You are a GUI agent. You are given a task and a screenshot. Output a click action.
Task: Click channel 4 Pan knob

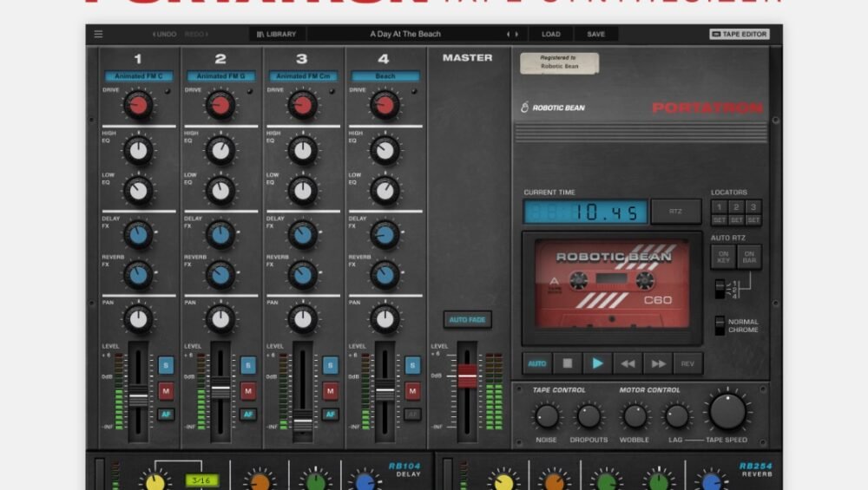point(385,318)
